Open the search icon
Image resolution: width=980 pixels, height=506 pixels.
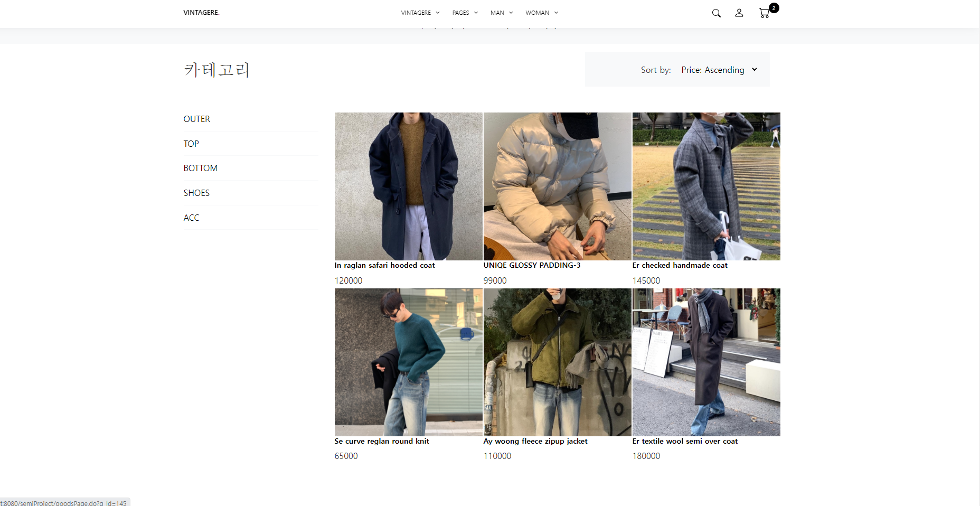[716, 13]
